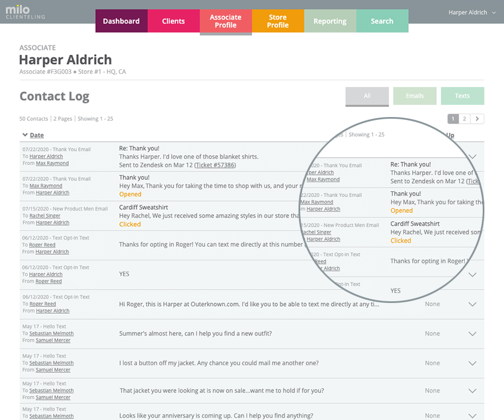The height and width of the screenshot is (420, 504).
Task: Open Harper Aldrich recipient in 'YES' row
Action: click(46, 274)
